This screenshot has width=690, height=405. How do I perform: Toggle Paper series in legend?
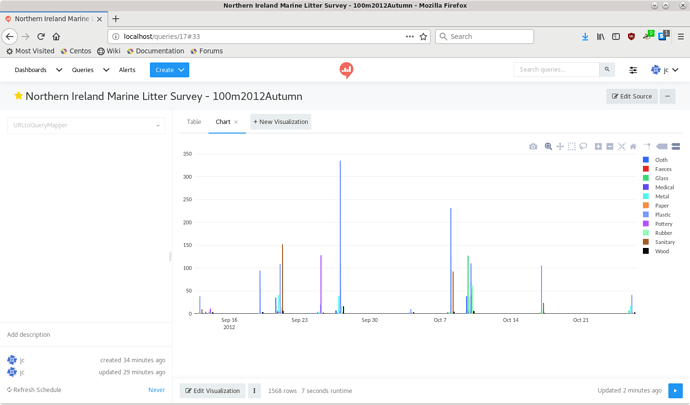click(656, 206)
